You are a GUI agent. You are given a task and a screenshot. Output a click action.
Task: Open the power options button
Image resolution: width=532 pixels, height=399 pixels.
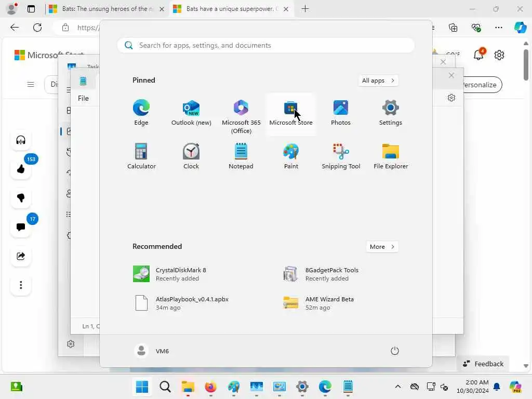[395, 351]
